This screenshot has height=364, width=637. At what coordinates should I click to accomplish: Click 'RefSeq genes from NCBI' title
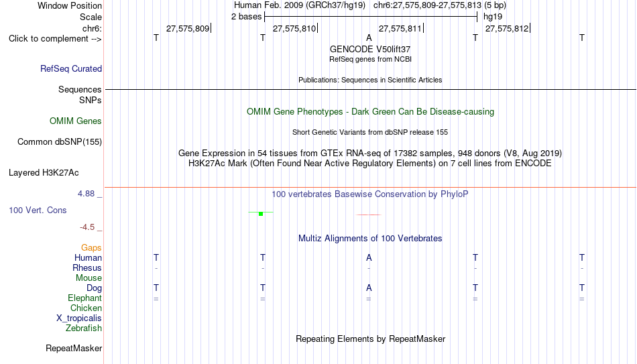(x=371, y=59)
